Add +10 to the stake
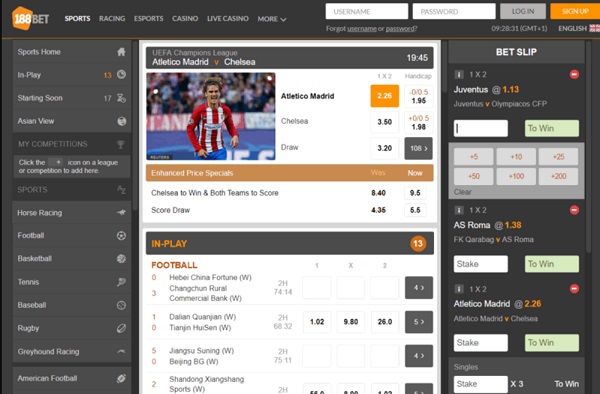 coord(516,157)
